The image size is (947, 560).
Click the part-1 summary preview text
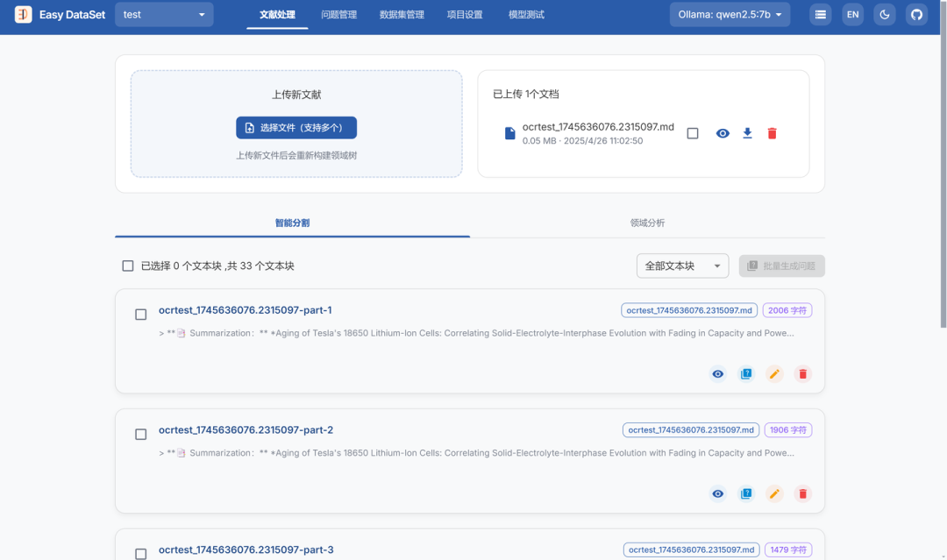(x=476, y=333)
